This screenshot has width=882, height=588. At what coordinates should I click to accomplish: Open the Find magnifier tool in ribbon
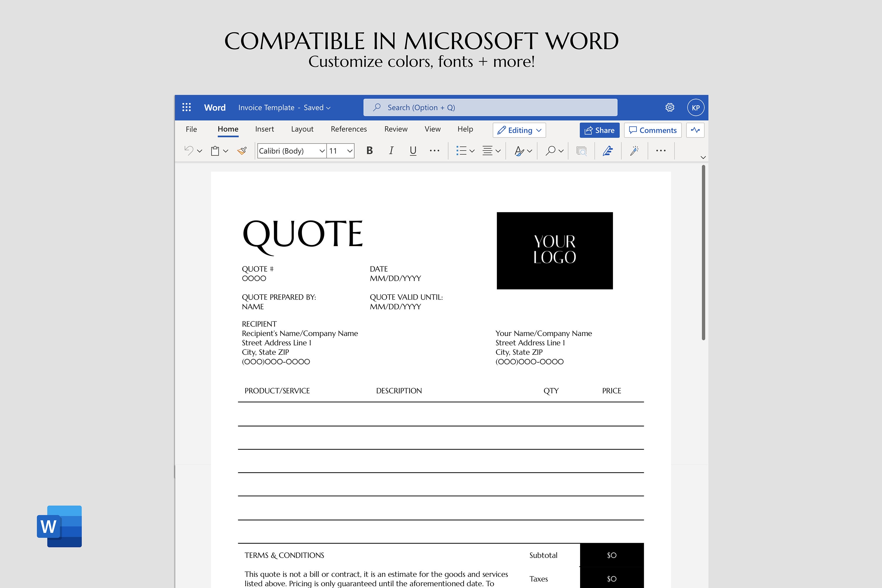[x=550, y=151]
